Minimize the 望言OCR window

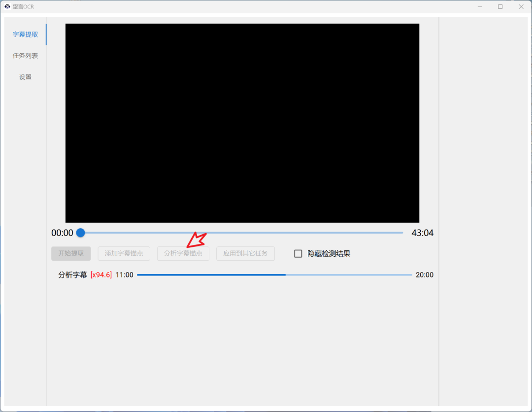pos(480,6)
